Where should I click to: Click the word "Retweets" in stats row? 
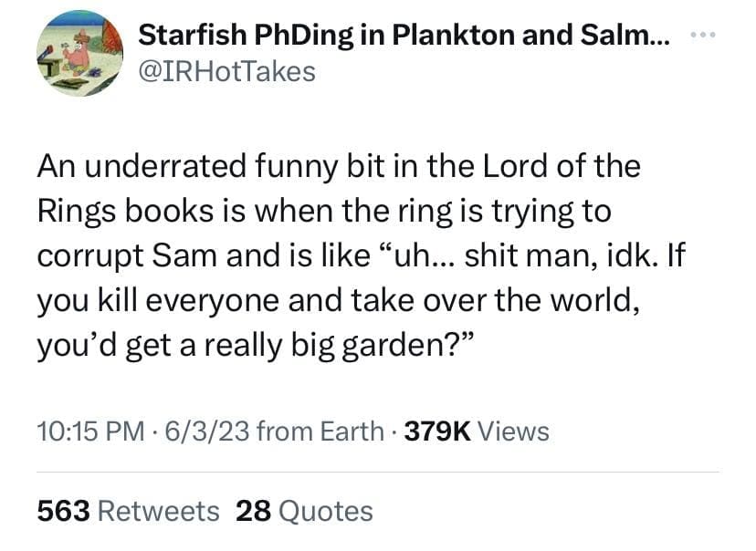[158, 511]
